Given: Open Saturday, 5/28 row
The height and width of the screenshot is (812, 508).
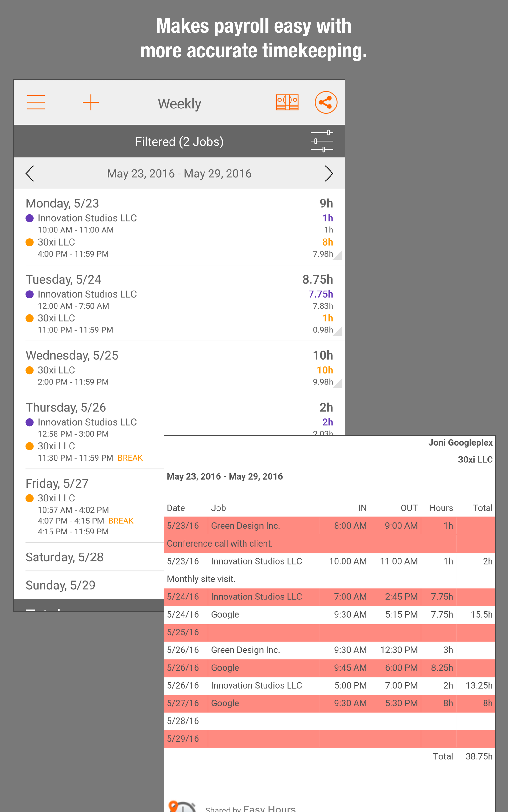Looking at the screenshot, I should 64,557.
